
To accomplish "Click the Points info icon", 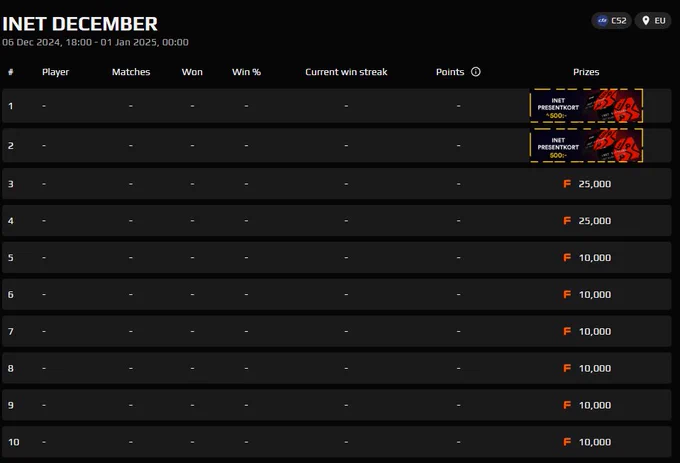I will click(x=476, y=72).
